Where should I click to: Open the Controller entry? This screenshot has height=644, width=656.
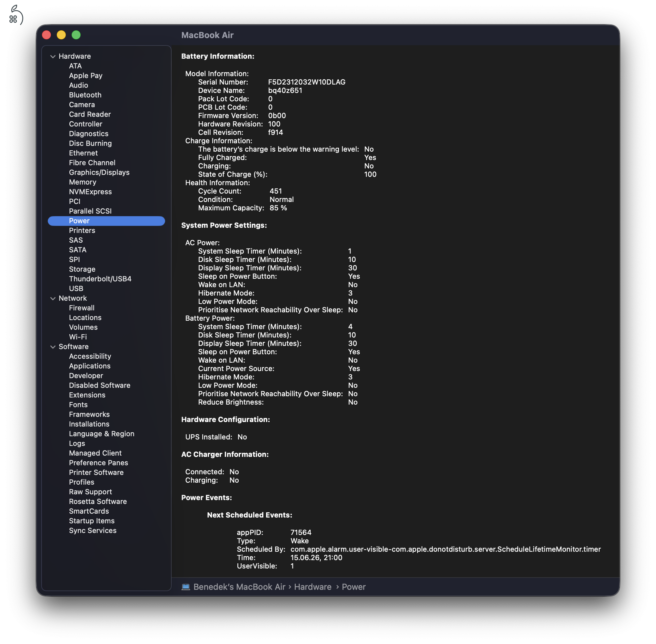85,124
